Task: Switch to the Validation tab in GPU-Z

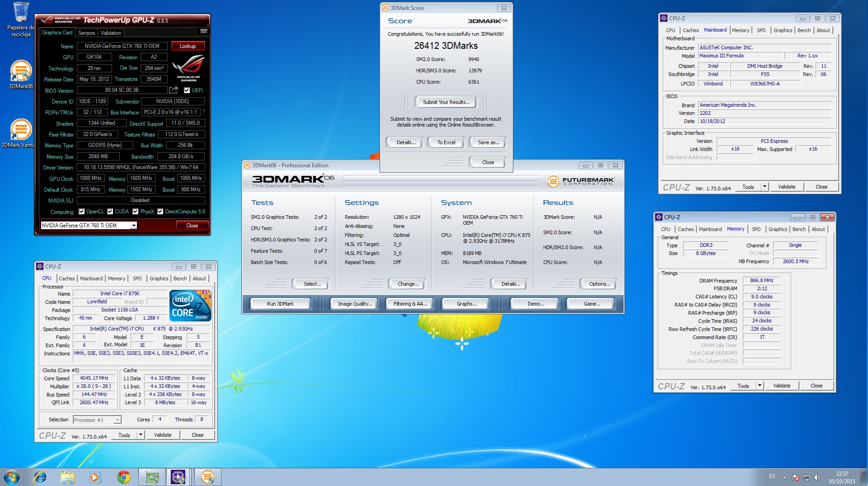Action: coord(111,33)
